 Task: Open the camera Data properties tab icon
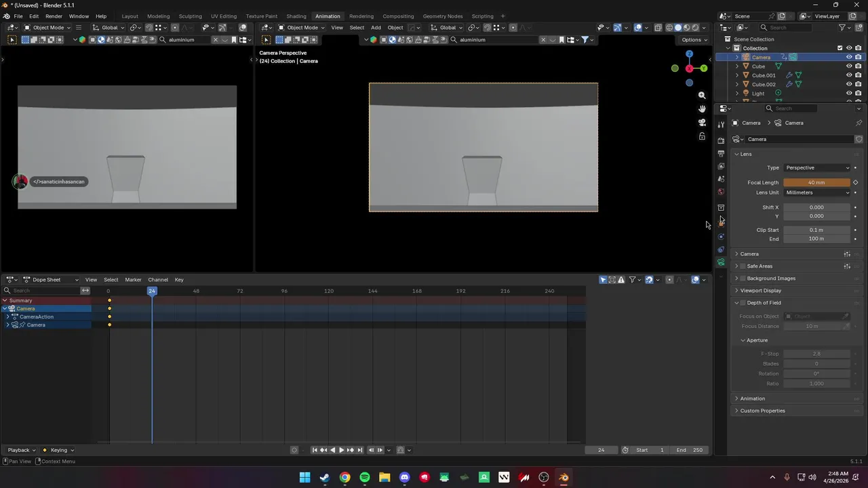click(x=721, y=262)
